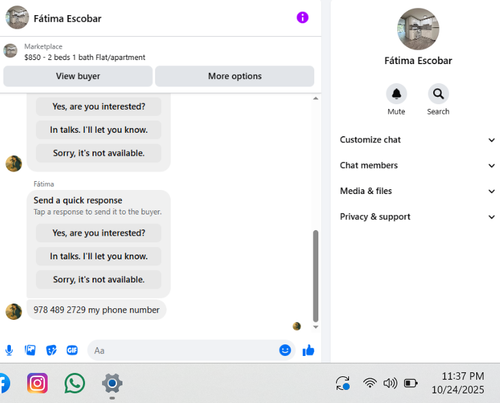Viewport: 500px width, 403px height.
Task: Attach a photo or file icon
Action: pos(30,350)
